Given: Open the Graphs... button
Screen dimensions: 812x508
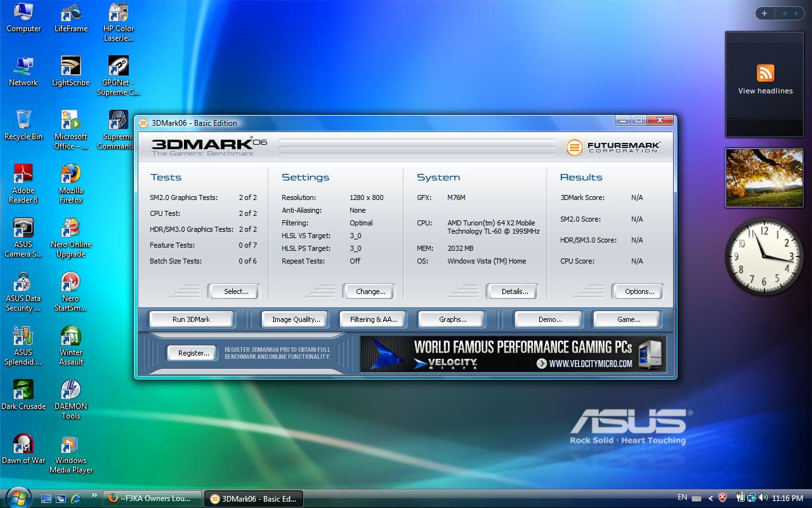Looking at the screenshot, I should pyautogui.click(x=452, y=319).
